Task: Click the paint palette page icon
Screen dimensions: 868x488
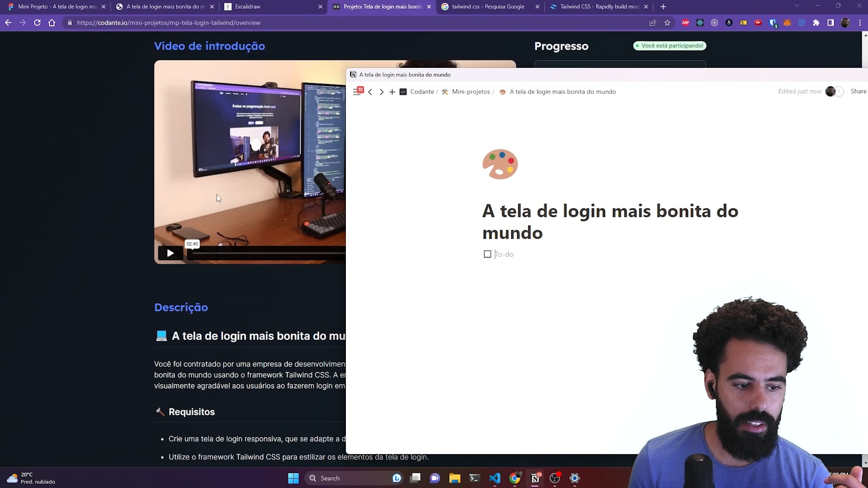Action: 500,164
